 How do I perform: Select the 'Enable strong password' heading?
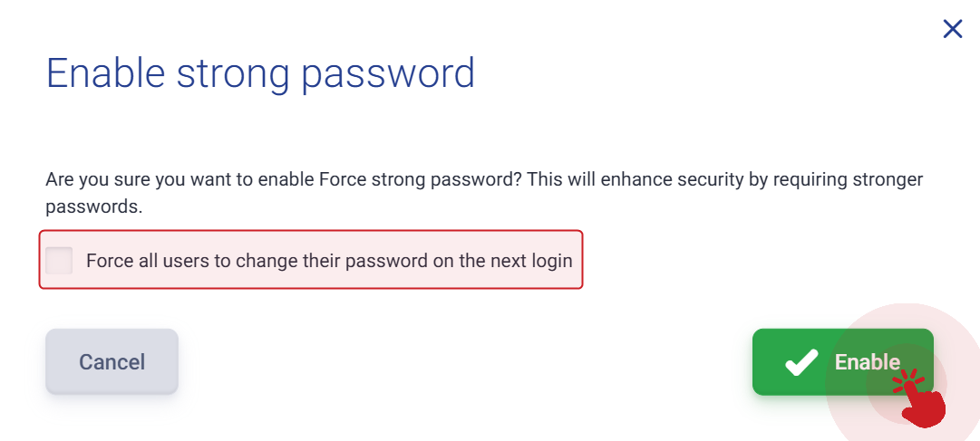tap(260, 75)
